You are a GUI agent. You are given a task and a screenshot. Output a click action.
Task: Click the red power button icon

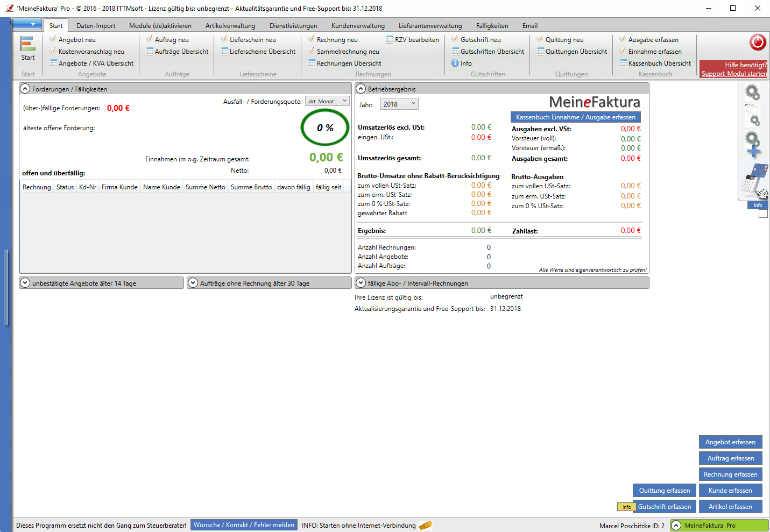point(758,42)
